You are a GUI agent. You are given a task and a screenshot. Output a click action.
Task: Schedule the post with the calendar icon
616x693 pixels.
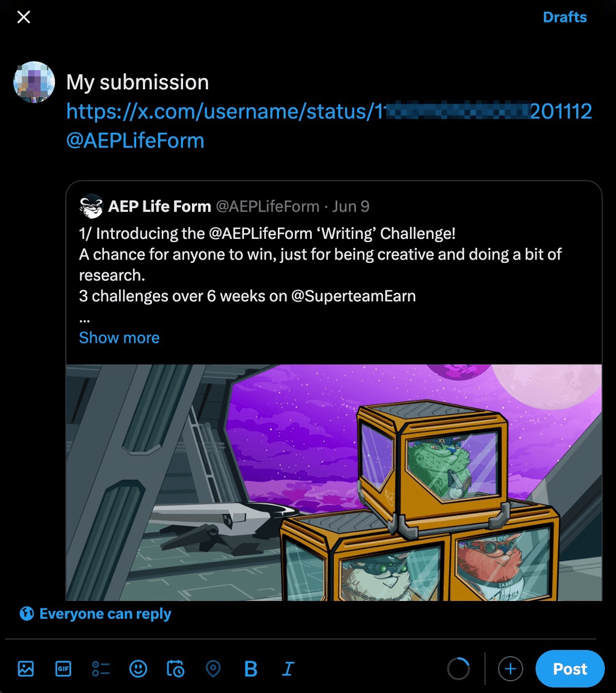click(x=175, y=668)
